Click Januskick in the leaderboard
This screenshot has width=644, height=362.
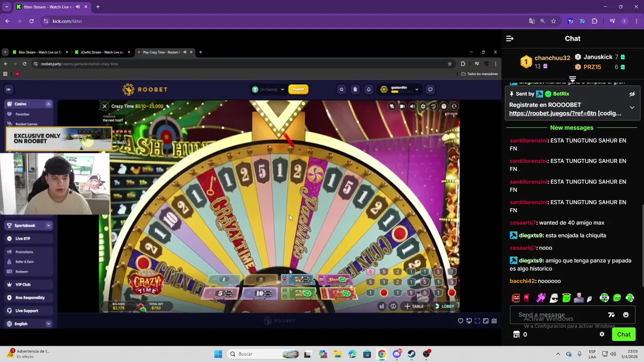(x=598, y=57)
